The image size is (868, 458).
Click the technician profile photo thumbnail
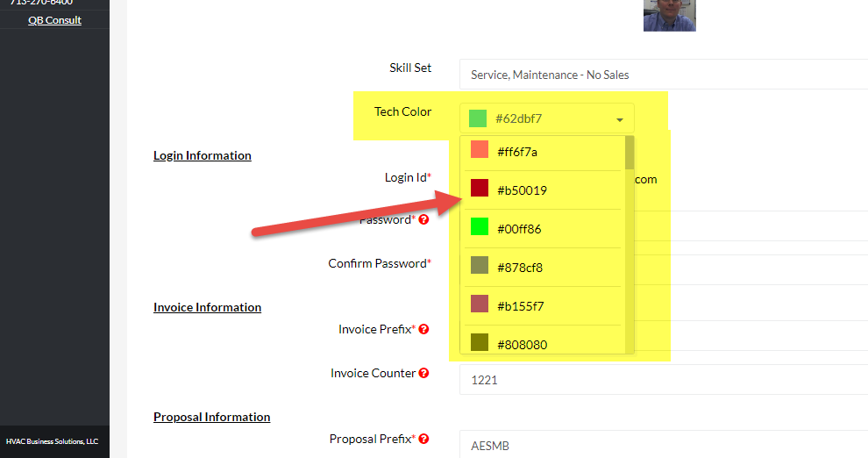[x=669, y=15]
